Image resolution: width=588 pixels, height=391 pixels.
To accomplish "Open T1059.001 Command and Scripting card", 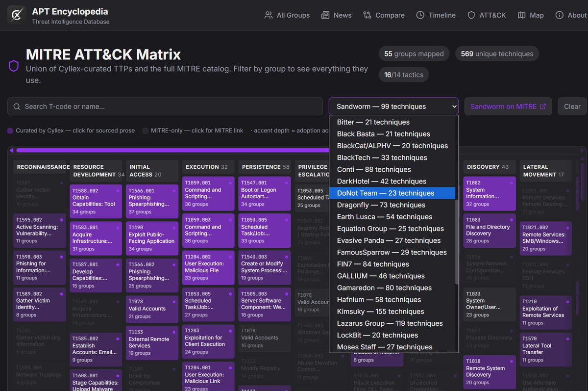I will [209, 194].
